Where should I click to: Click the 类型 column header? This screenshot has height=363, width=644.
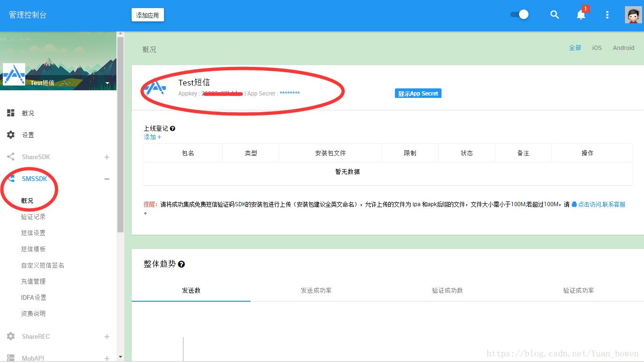[x=251, y=153]
